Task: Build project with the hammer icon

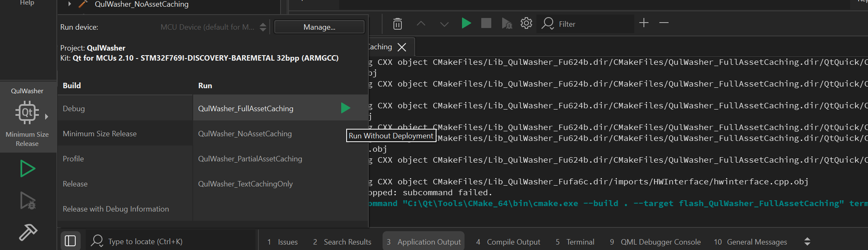Action: click(x=28, y=232)
